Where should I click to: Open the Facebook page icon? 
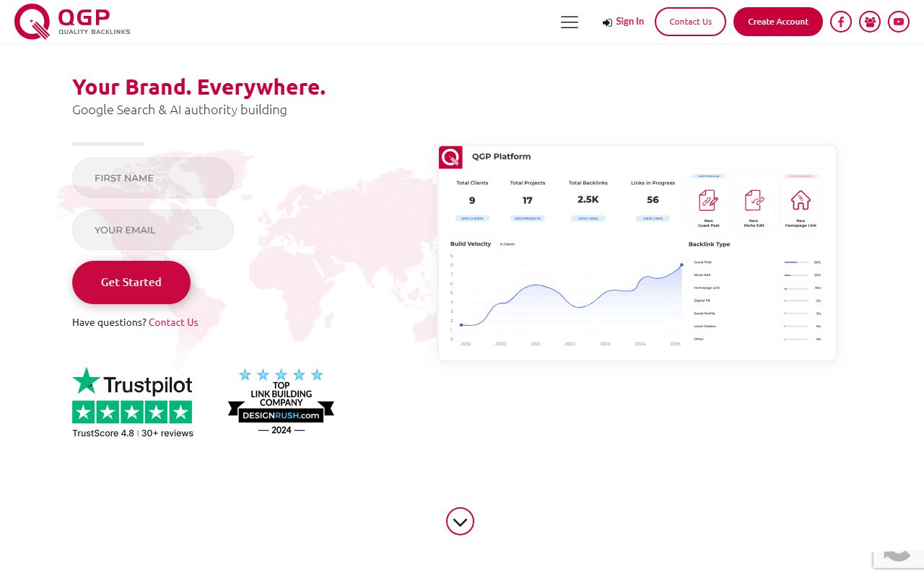[841, 22]
